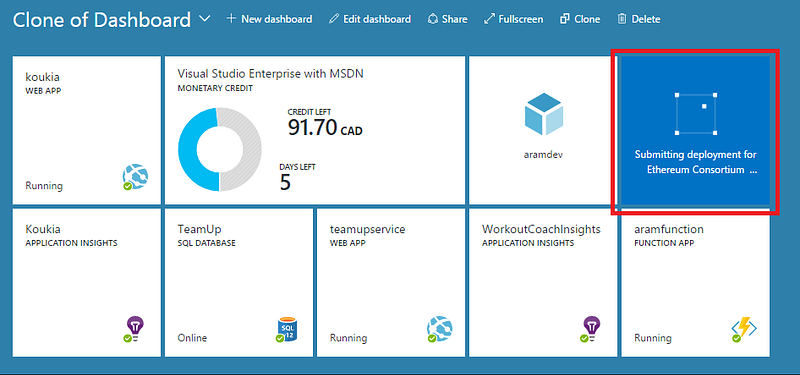Viewport: 800px width, 375px height.
Task: Click the trash can icon for Delete
Action: 621,19
